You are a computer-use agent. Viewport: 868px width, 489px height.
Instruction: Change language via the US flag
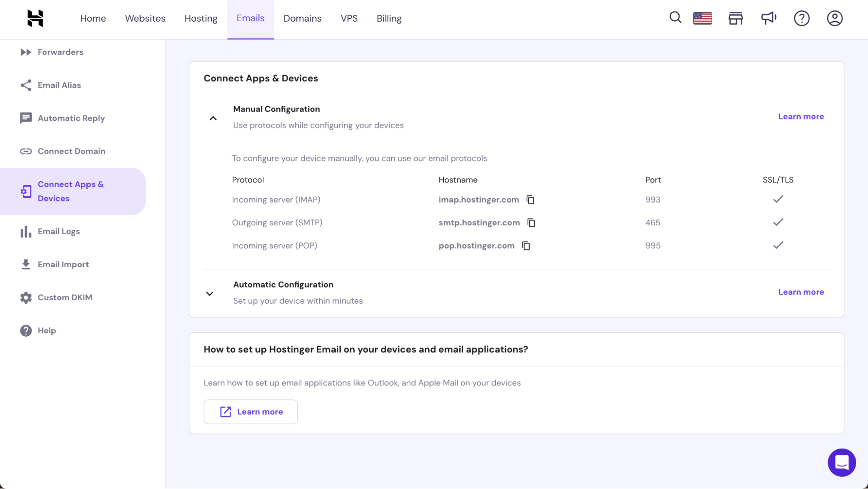[702, 18]
